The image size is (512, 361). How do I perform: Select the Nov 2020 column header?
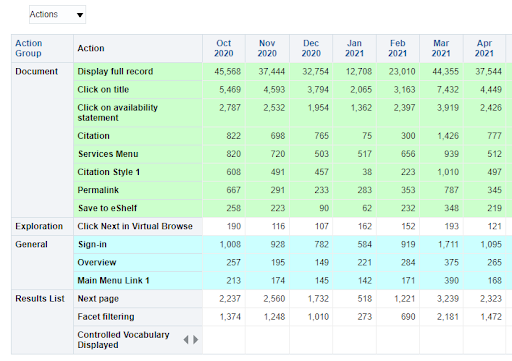267,48
